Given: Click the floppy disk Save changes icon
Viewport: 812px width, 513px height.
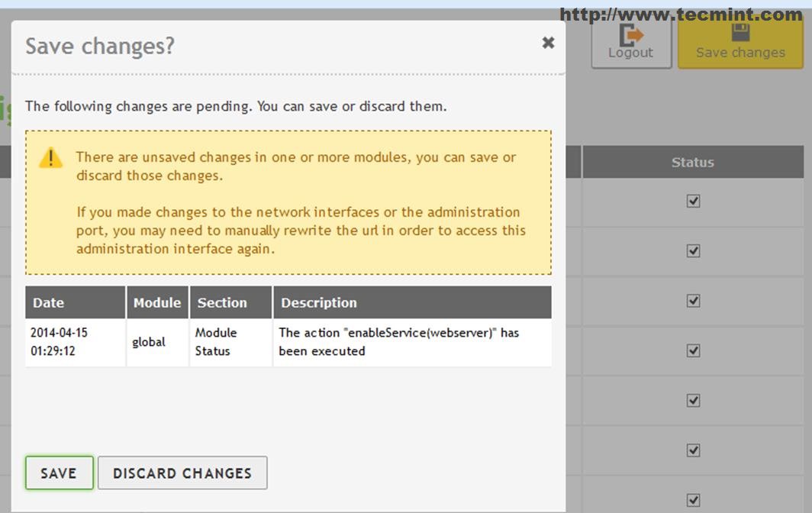Looking at the screenshot, I should (740, 33).
